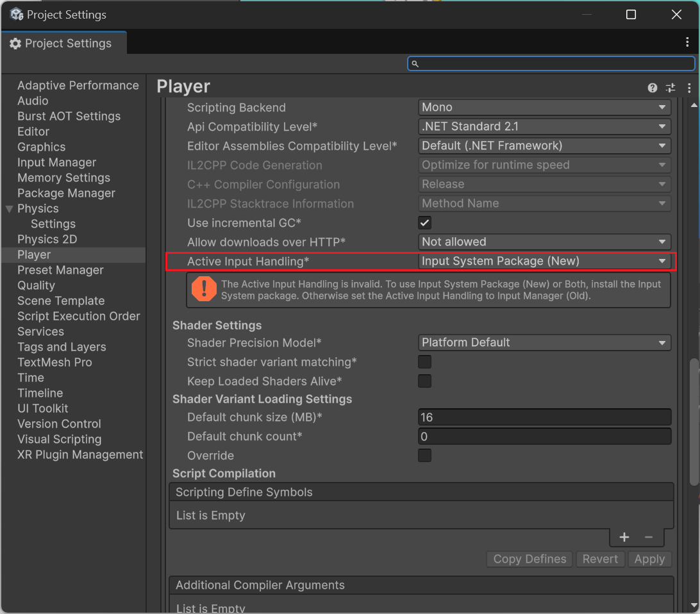Click the Default chunk size input field
The height and width of the screenshot is (614, 700).
click(x=544, y=417)
